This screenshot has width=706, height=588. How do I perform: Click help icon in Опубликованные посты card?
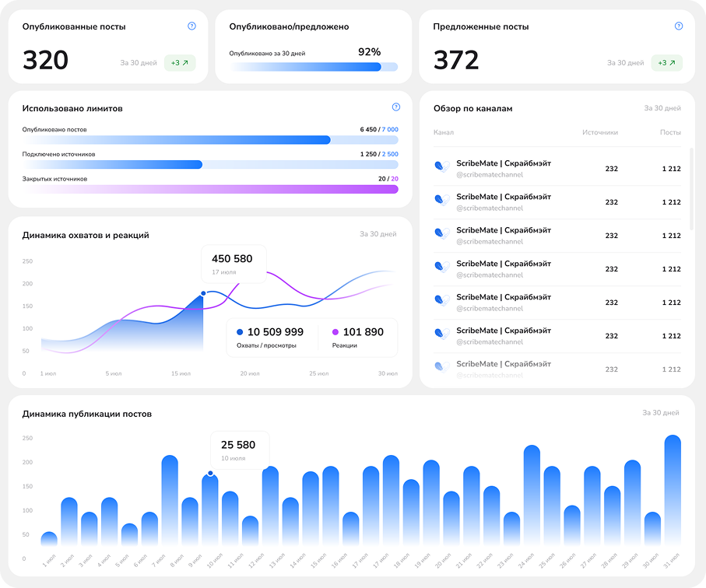click(x=191, y=26)
